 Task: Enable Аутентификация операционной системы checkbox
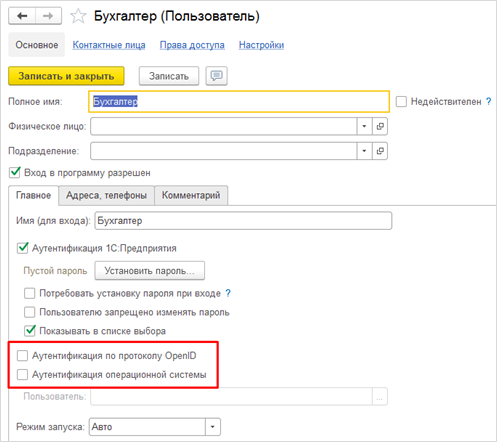tap(22, 375)
